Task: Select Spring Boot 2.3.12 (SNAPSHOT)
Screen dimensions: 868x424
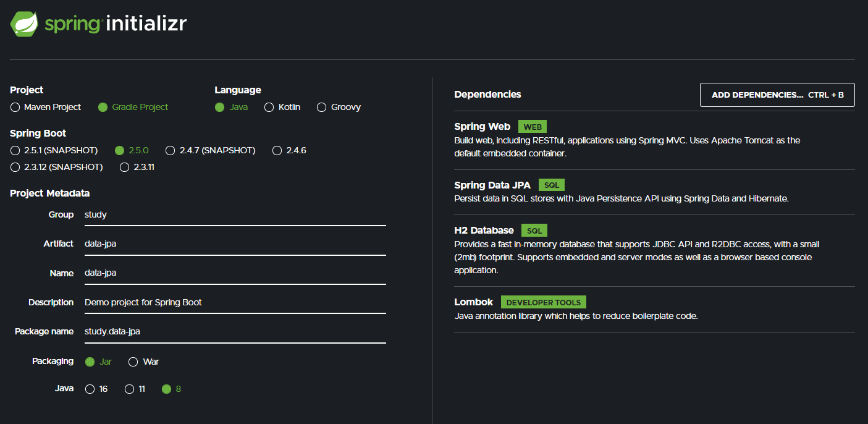Action: click(56, 167)
